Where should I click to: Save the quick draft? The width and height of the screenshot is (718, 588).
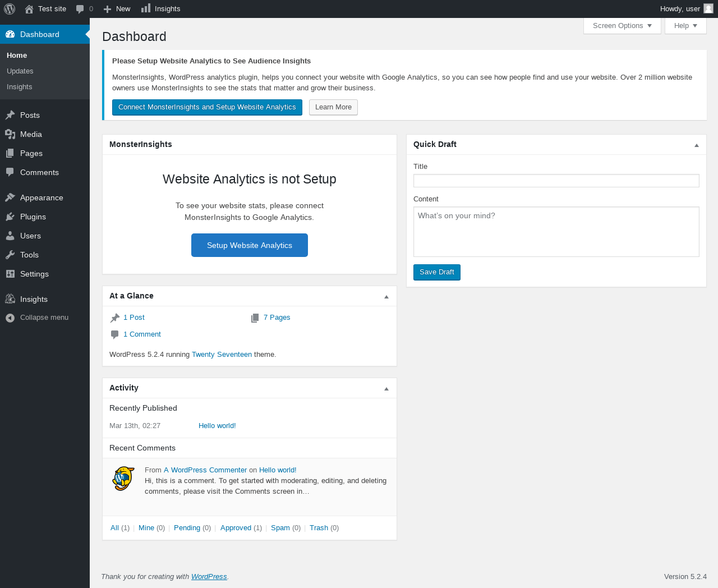[437, 272]
